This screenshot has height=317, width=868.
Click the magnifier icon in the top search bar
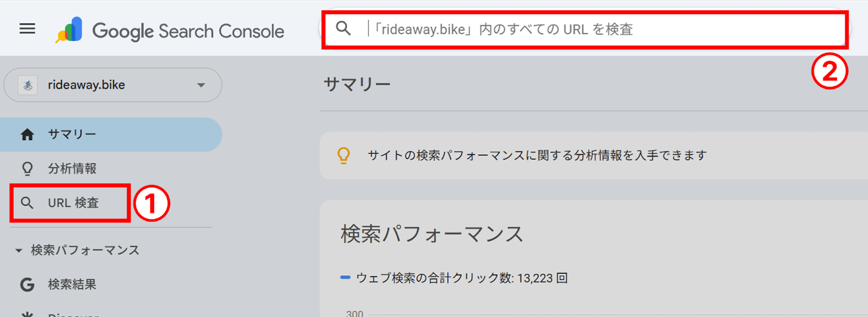343,28
